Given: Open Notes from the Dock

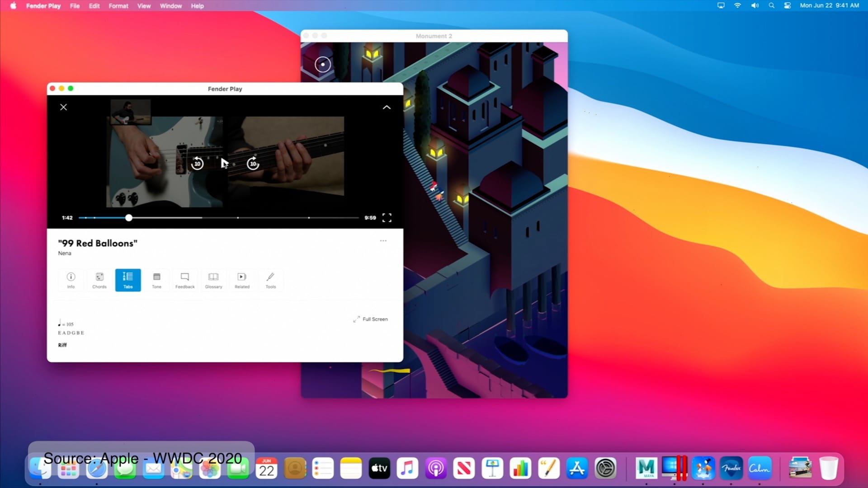Looking at the screenshot, I should (x=351, y=468).
